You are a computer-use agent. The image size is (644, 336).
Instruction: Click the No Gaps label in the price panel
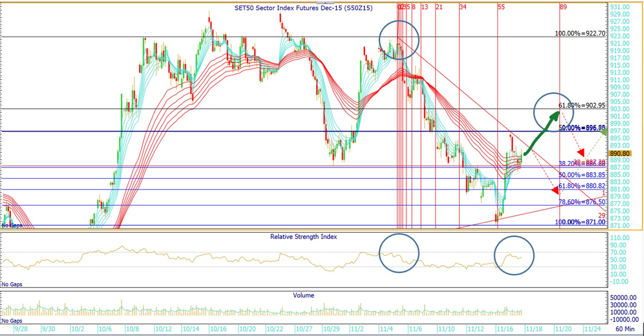12,225
